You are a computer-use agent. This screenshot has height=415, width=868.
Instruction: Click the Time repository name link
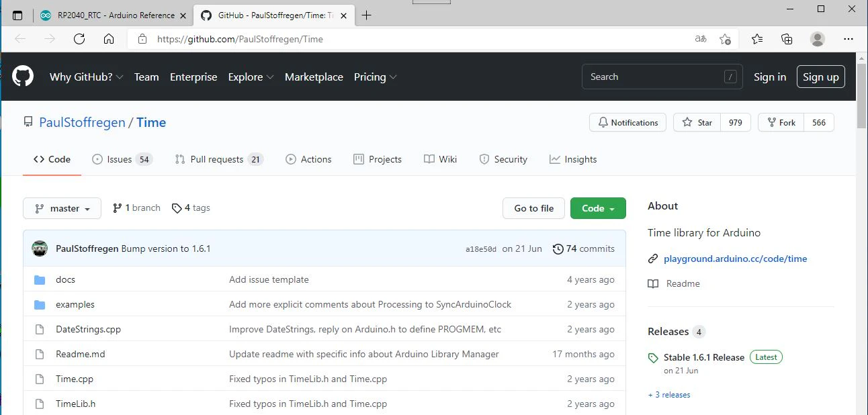pyautogui.click(x=151, y=122)
